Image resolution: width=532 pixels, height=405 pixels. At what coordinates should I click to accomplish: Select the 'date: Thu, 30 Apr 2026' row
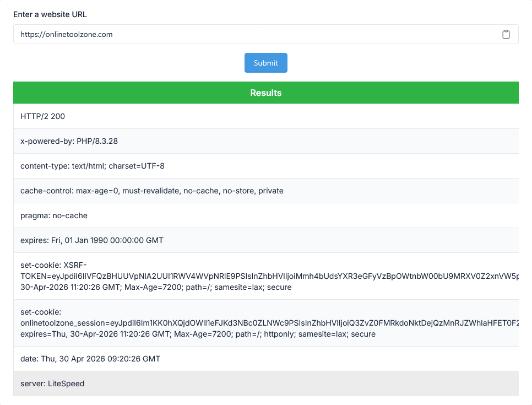(265, 359)
